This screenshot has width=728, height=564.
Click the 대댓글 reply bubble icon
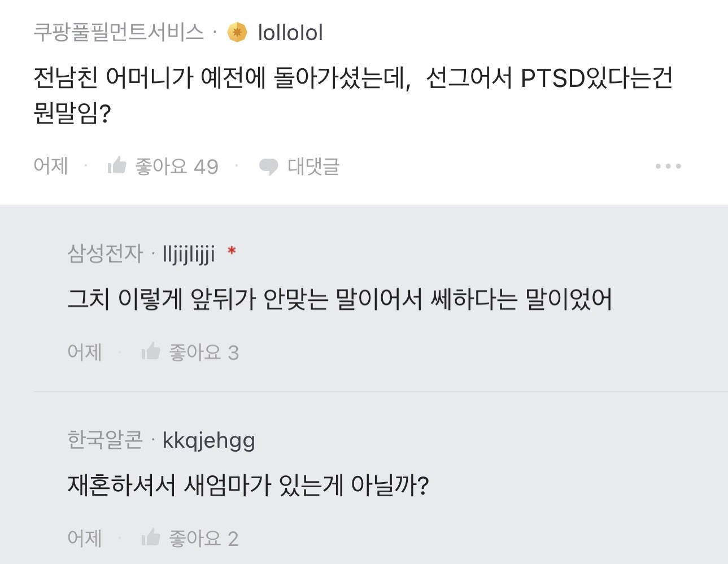[x=268, y=167]
